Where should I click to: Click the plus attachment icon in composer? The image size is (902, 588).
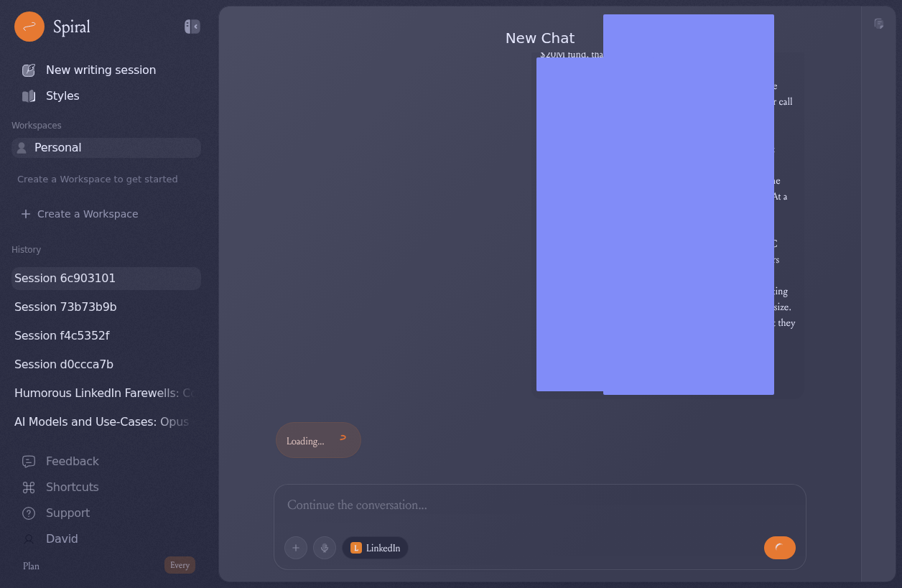coord(296,548)
